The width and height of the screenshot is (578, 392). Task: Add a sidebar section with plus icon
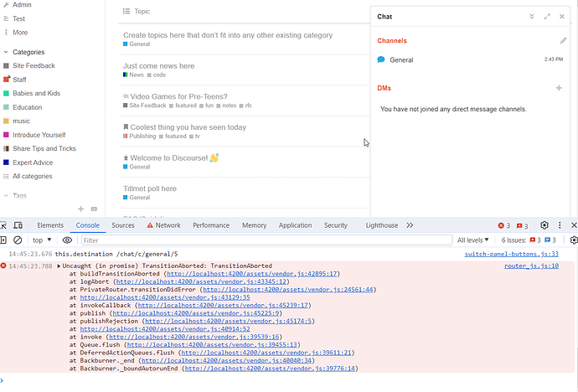tap(80, 209)
